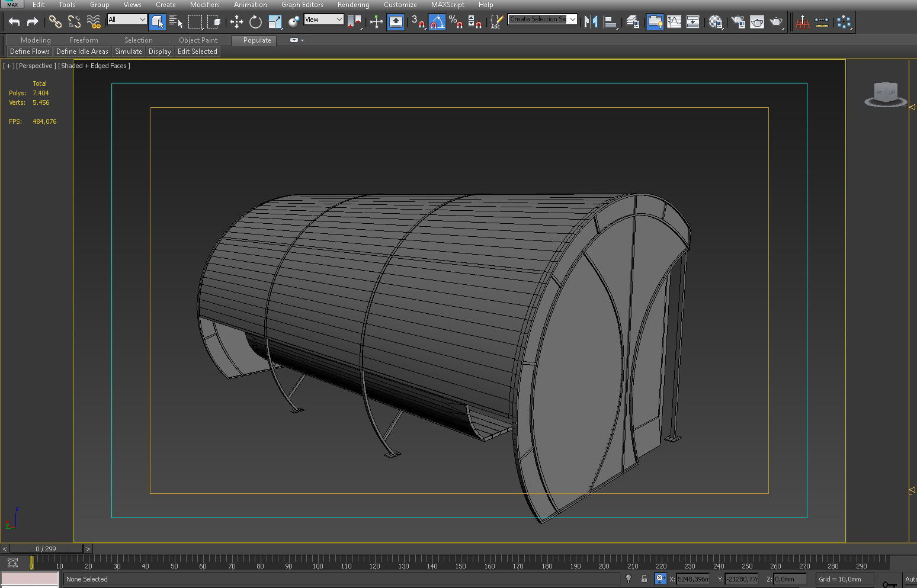Open the Render Setup dialog
Viewport: 917px width, 588px height.
tap(738, 22)
